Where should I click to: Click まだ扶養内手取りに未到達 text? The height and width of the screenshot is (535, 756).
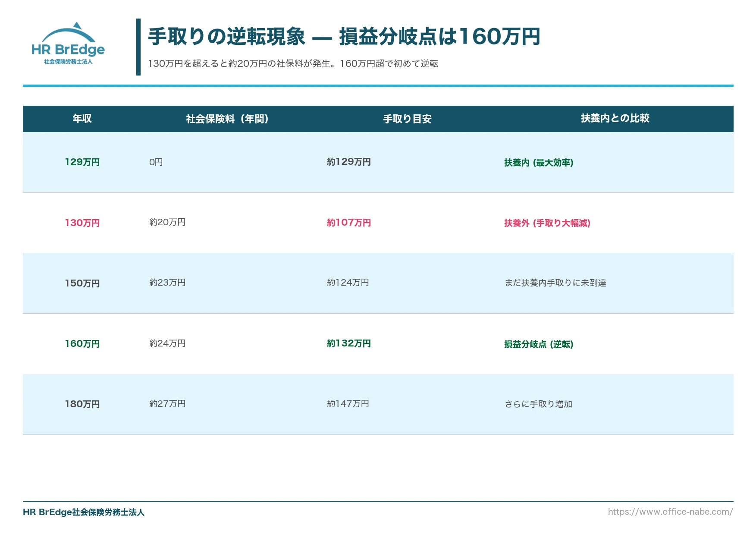coord(555,283)
